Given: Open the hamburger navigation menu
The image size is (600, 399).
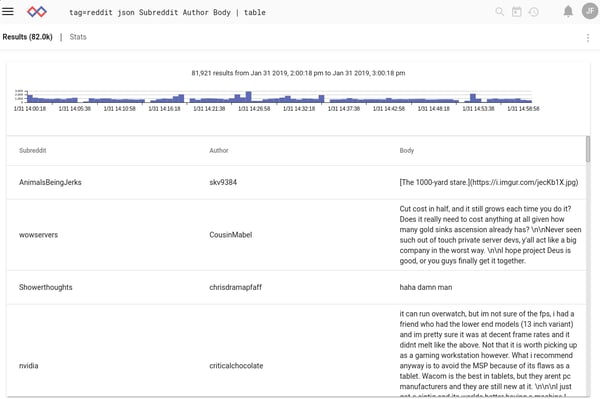Looking at the screenshot, I should 8,11.
